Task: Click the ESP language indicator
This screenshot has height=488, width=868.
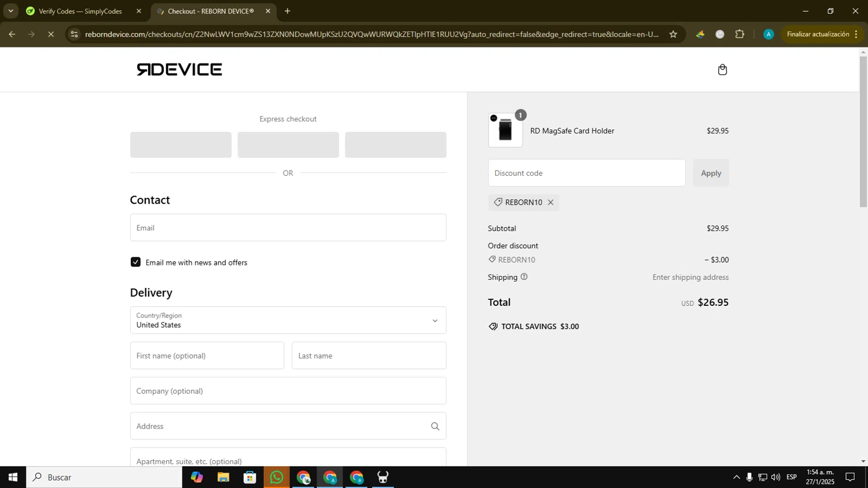Action: point(792,477)
